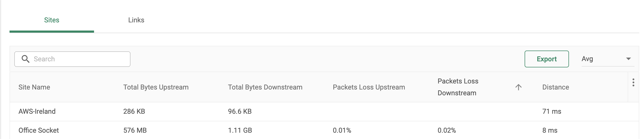Sort by Site Name column header
The height and width of the screenshot is (139, 644).
click(34, 87)
